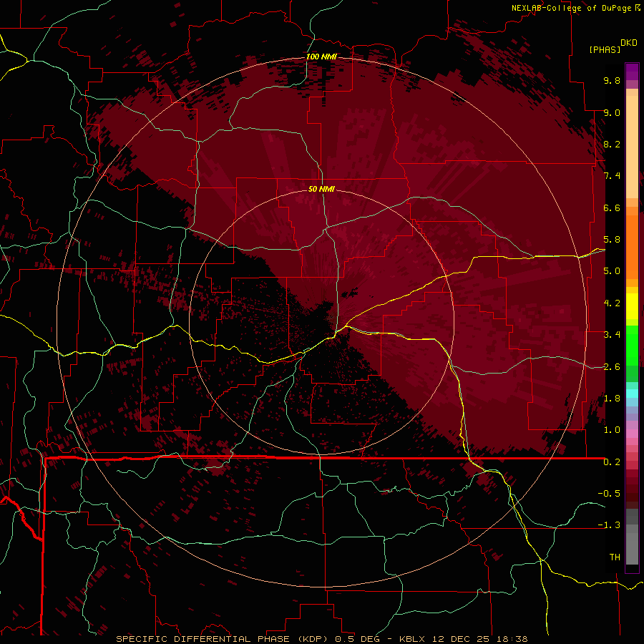Click the purple band at the top of the color bar
Image resolution: width=644 pixels, height=644 pixels.
632,72
